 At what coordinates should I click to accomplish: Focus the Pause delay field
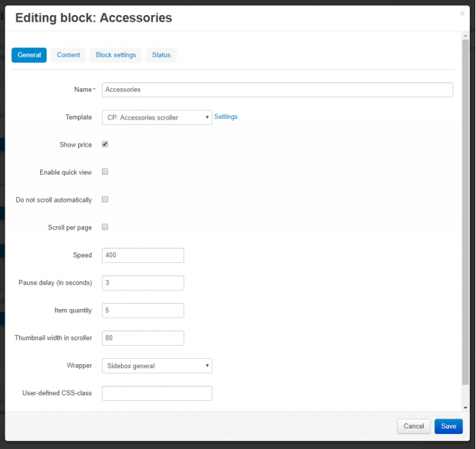pos(143,283)
